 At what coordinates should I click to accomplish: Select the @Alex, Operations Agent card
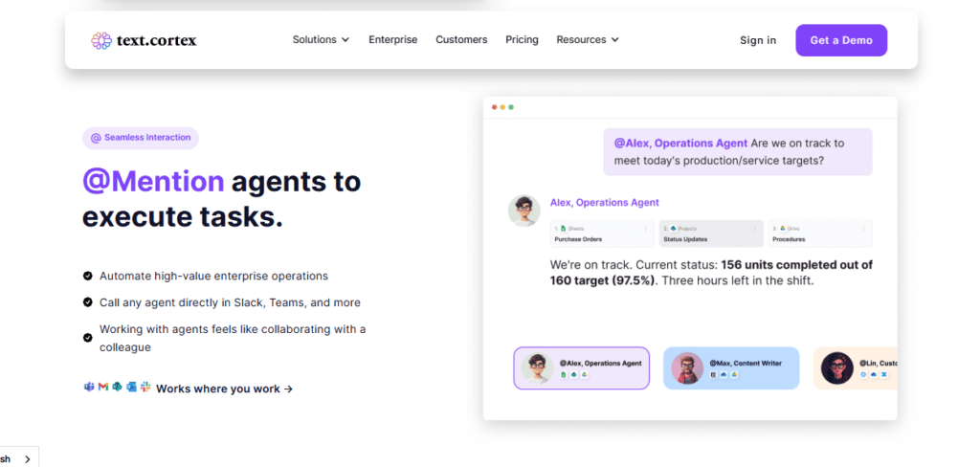click(581, 368)
